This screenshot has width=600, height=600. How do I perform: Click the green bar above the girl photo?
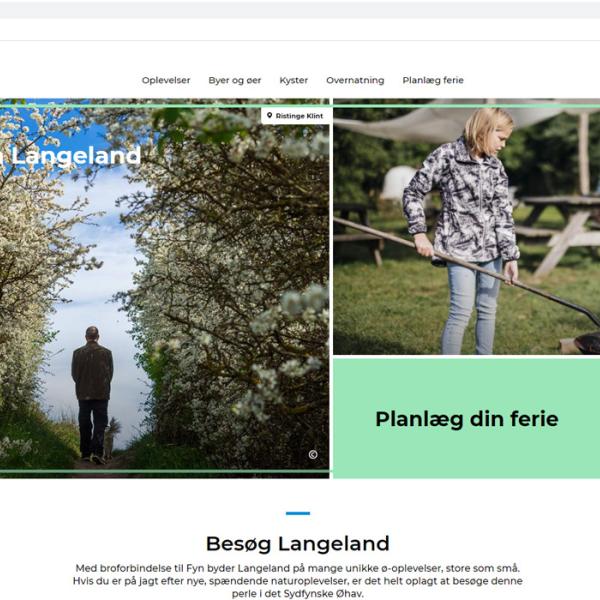point(466,106)
